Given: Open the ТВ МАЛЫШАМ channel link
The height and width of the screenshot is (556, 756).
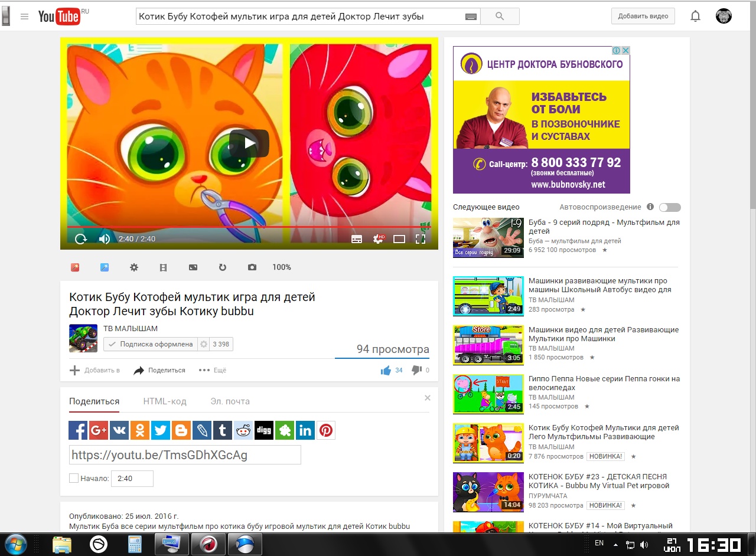Looking at the screenshot, I should pyautogui.click(x=131, y=329).
